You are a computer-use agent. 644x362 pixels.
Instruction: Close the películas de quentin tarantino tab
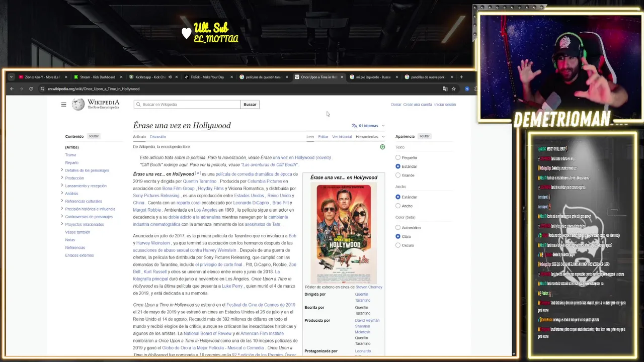pyautogui.click(x=287, y=77)
